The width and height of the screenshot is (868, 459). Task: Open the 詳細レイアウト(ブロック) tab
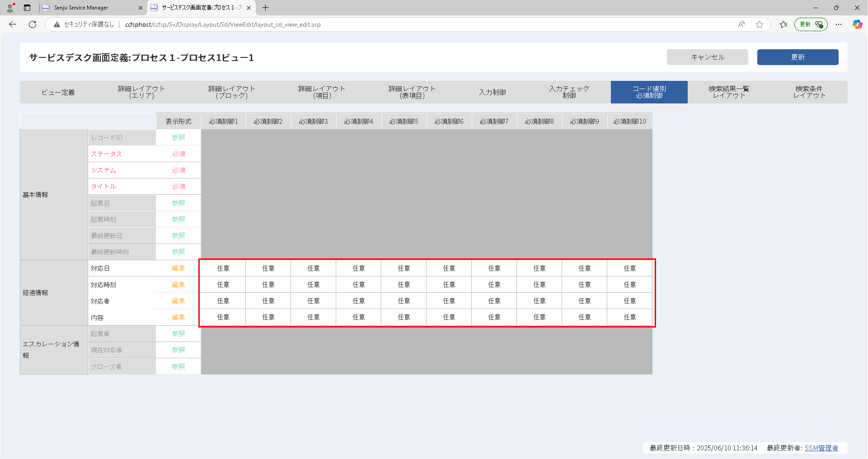(232, 92)
